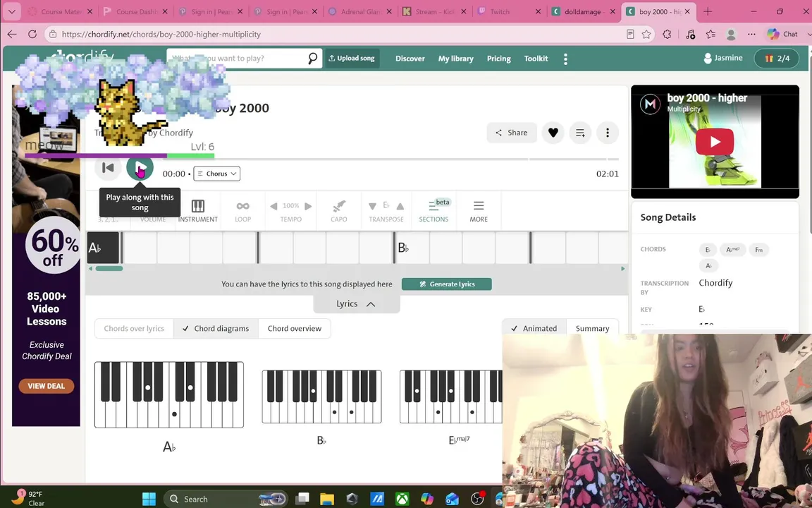Open the Toolkit menu
The height and width of the screenshot is (508, 812).
pyautogui.click(x=536, y=59)
